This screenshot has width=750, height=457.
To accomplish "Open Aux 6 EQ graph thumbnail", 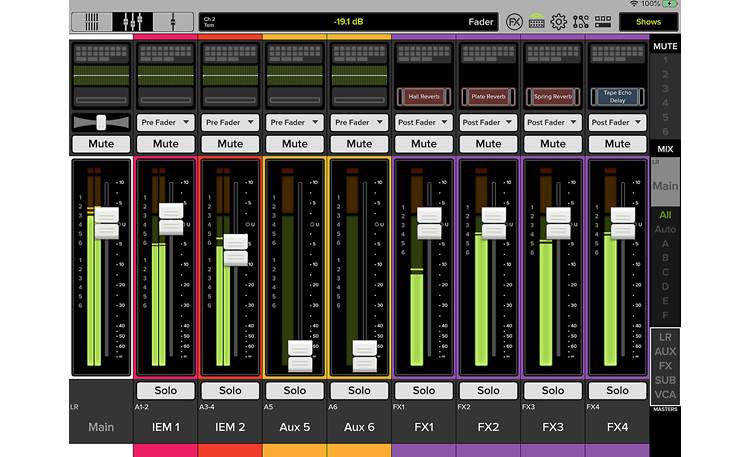I will click(x=359, y=76).
